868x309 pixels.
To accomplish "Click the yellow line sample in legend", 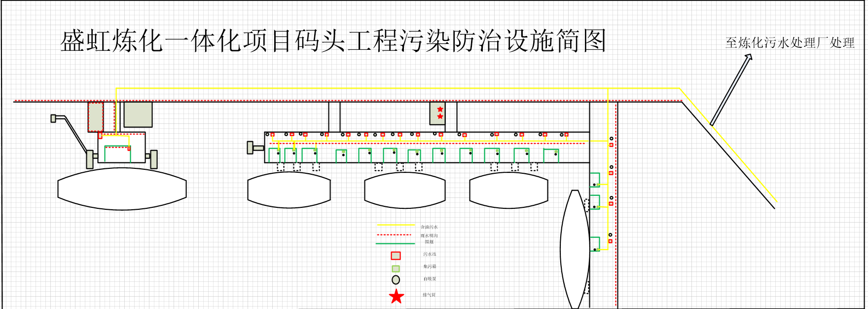I will [x=396, y=226].
